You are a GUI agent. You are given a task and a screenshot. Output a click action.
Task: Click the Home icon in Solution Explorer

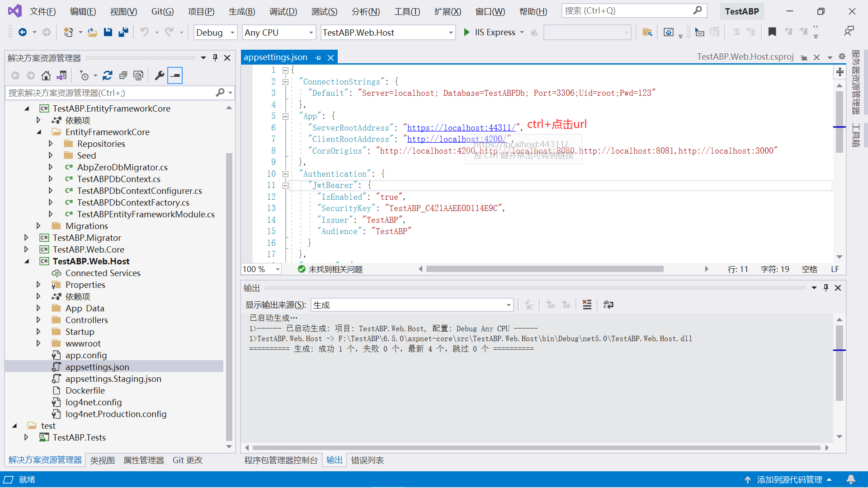[46, 75]
